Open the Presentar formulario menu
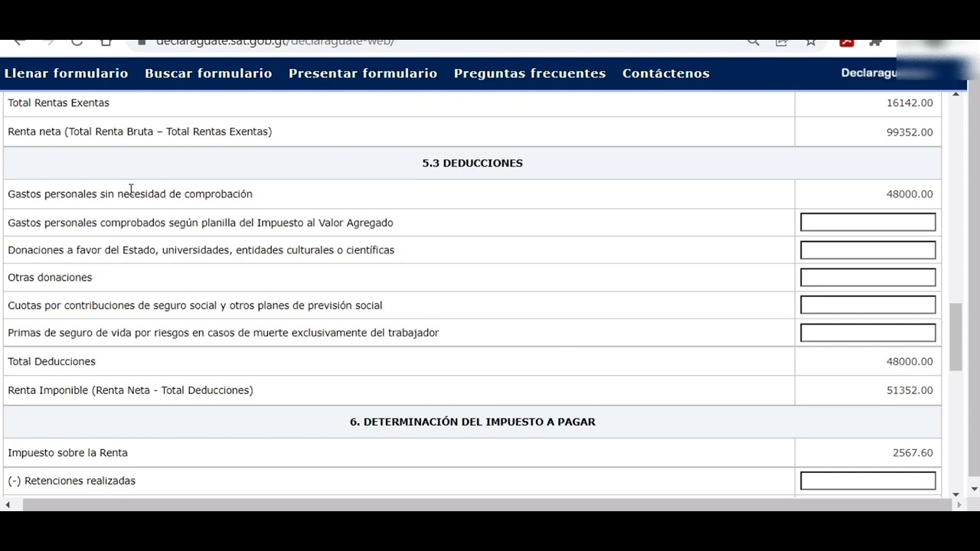The image size is (980, 551). [x=363, y=73]
